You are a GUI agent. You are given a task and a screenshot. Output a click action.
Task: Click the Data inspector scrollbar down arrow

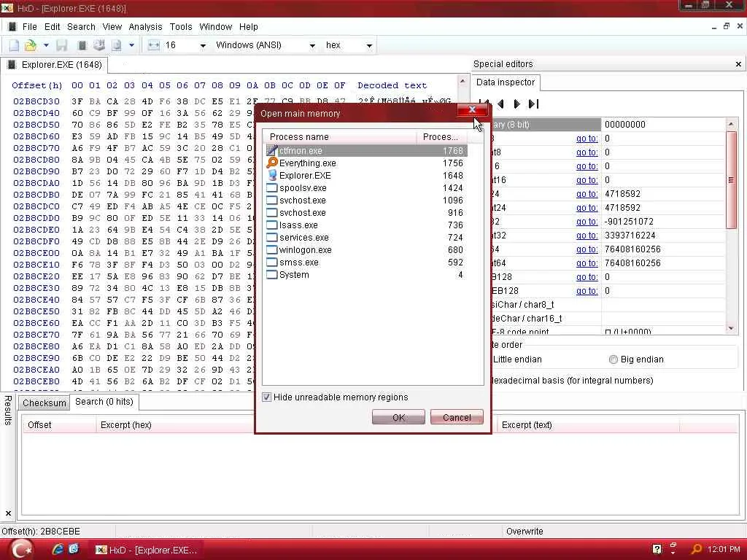(731, 328)
